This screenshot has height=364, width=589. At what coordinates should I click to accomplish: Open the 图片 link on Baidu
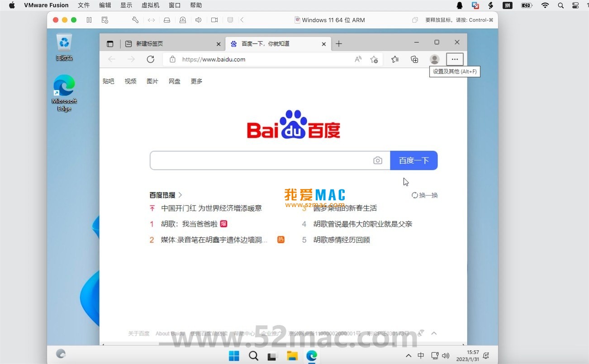[x=152, y=81]
